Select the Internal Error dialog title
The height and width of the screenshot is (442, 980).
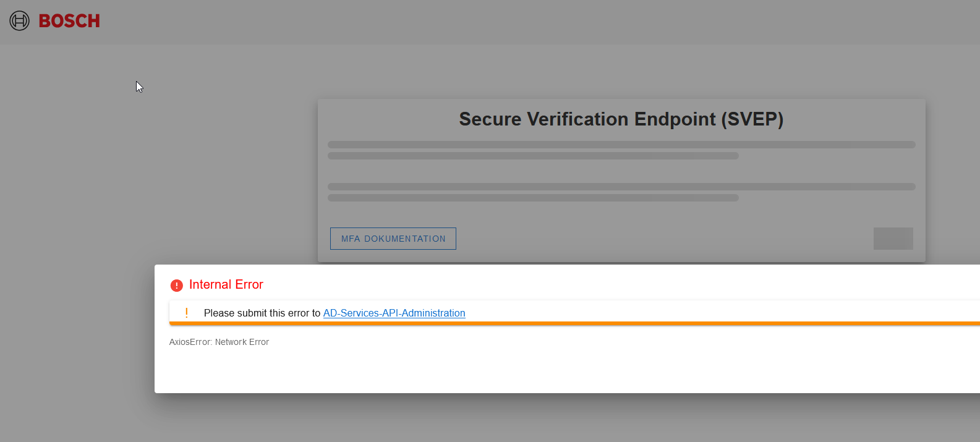tap(226, 284)
